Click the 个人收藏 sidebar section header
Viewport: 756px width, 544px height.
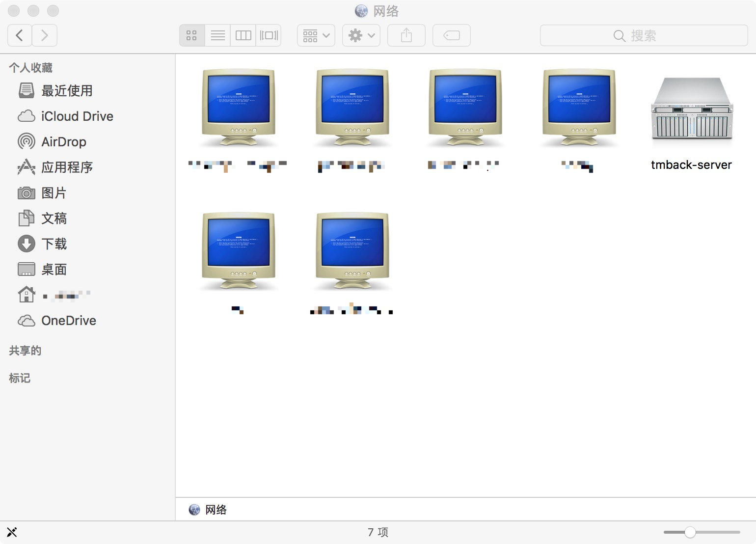pyautogui.click(x=30, y=68)
